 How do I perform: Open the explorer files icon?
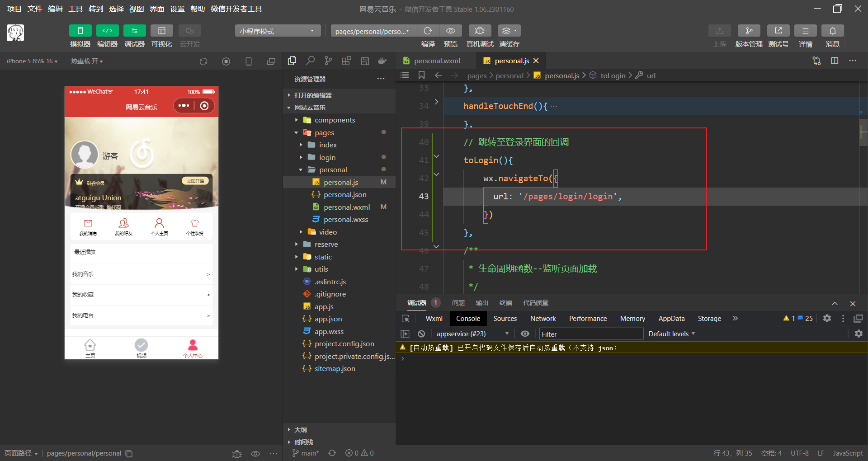(x=292, y=61)
